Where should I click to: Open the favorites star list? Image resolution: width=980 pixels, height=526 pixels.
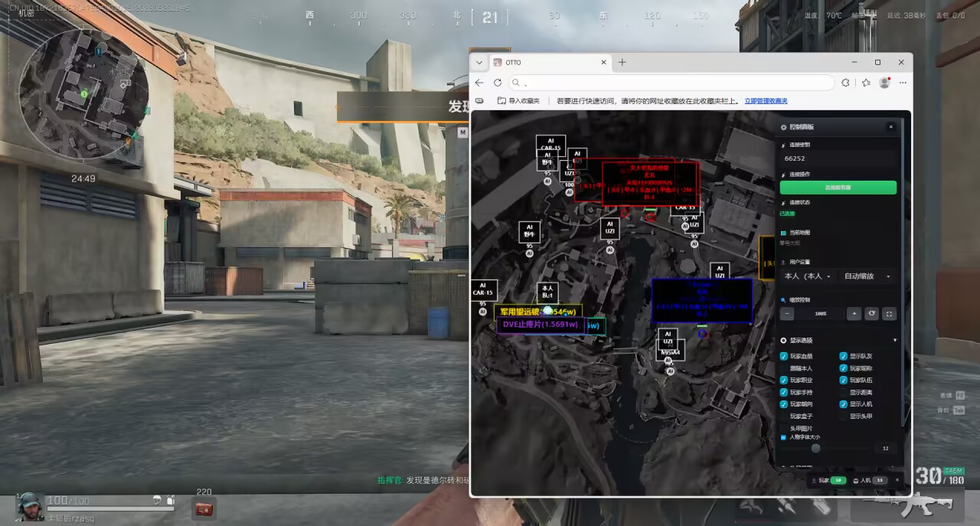coord(866,83)
